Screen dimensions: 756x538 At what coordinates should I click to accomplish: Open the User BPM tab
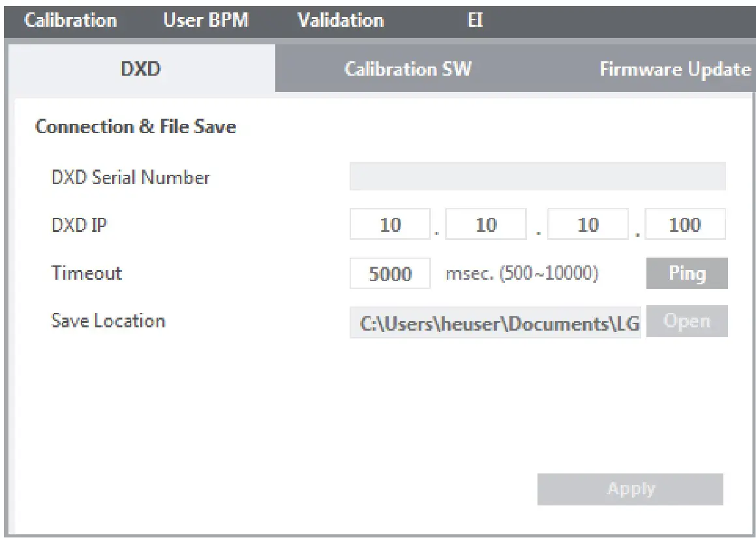click(x=205, y=20)
